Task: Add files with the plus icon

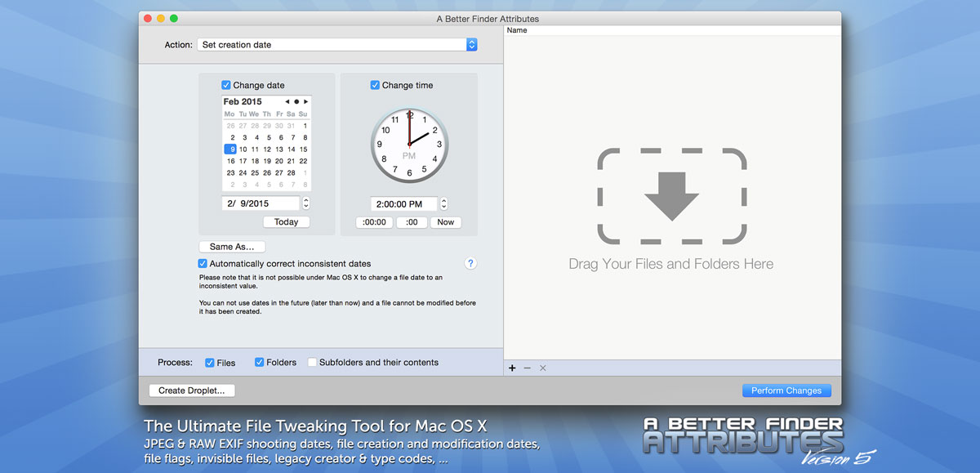Action: tap(512, 368)
